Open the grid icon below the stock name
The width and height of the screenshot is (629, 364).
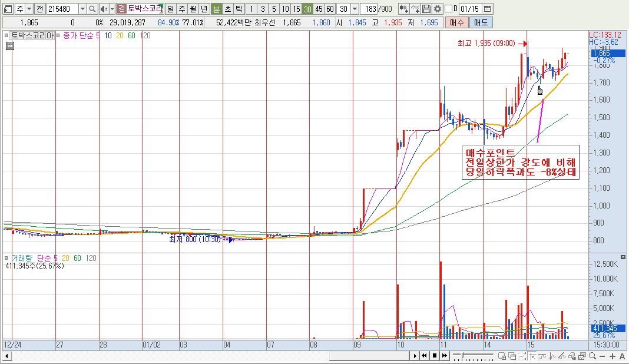(9, 46)
